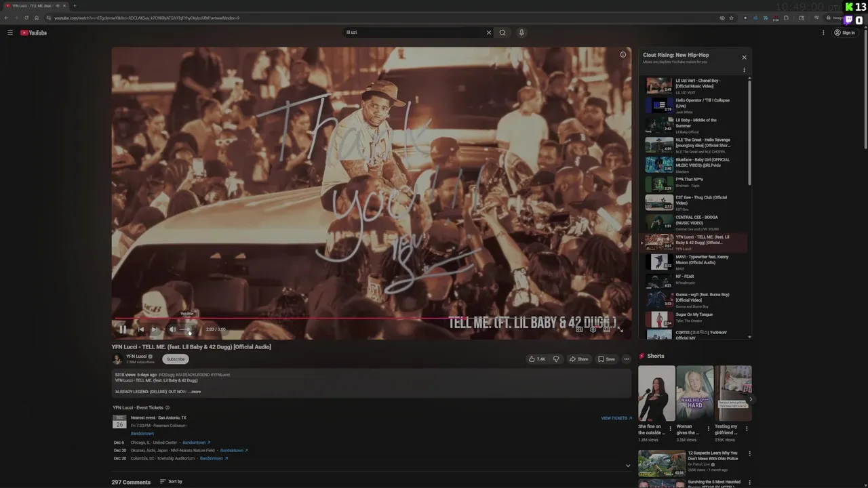Save the video to a playlist

pos(606,359)
